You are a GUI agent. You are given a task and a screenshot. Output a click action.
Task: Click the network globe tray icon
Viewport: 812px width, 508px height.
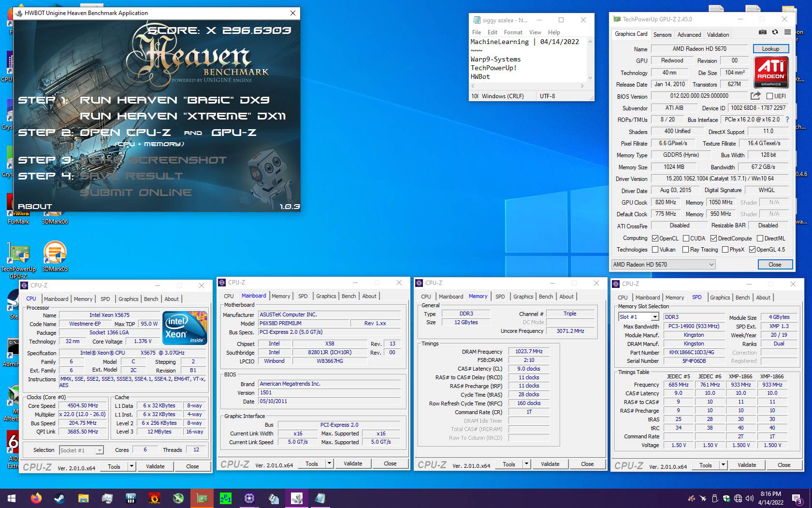pyautogui.click(x=738, y=498)
